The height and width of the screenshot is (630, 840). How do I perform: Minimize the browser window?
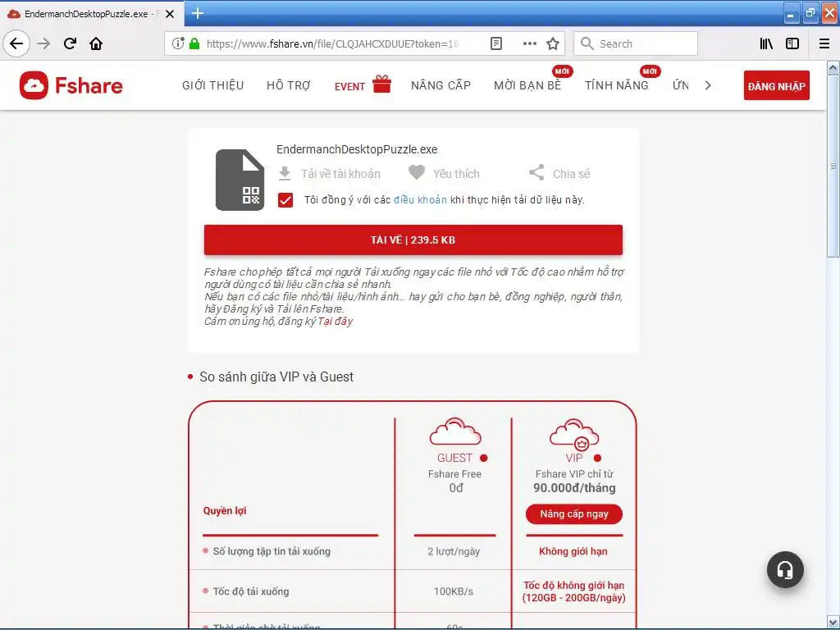click(792, 13)
